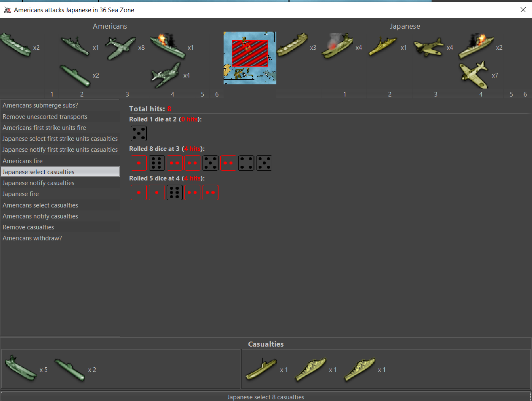
Task: Select the American fighter x8 unit icon
Action: 121,48
